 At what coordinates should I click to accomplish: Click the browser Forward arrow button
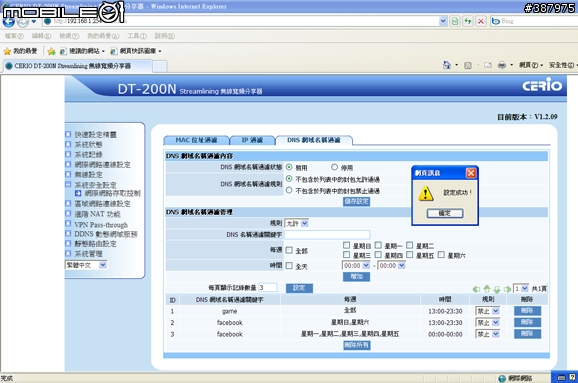click(x=23, y=22)
